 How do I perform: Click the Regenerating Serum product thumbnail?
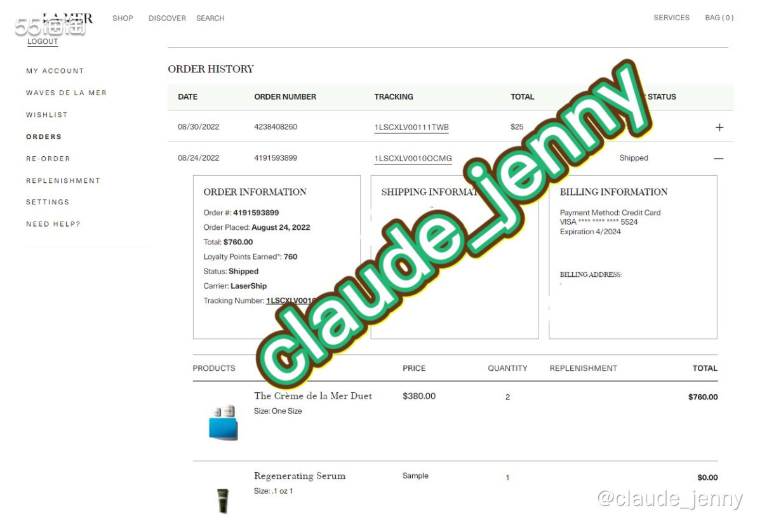tap(222, 500)
